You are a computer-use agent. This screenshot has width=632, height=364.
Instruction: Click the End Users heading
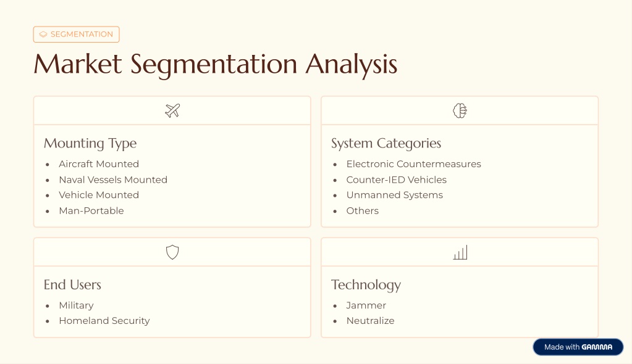[x=72, y=284]
